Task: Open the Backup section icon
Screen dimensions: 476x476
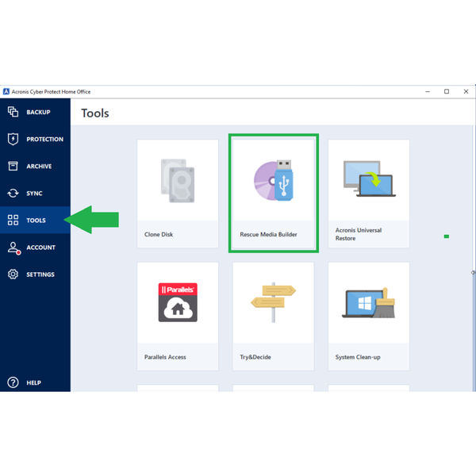Action: coord(13,112)
